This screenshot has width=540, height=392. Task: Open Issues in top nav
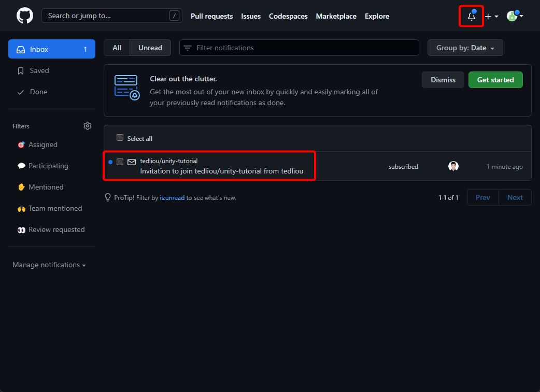point(251,16)
